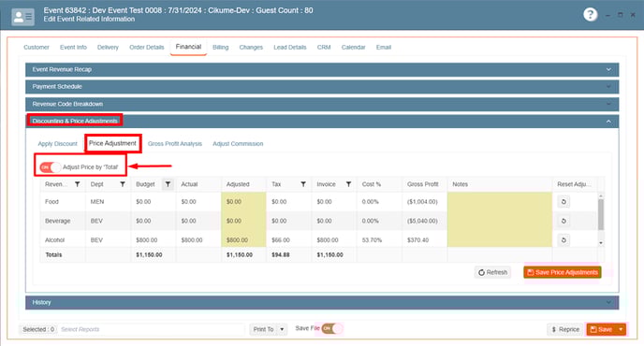Switch to the Customer tab
Screen dimensions: 644x346
tap(37, 47)
